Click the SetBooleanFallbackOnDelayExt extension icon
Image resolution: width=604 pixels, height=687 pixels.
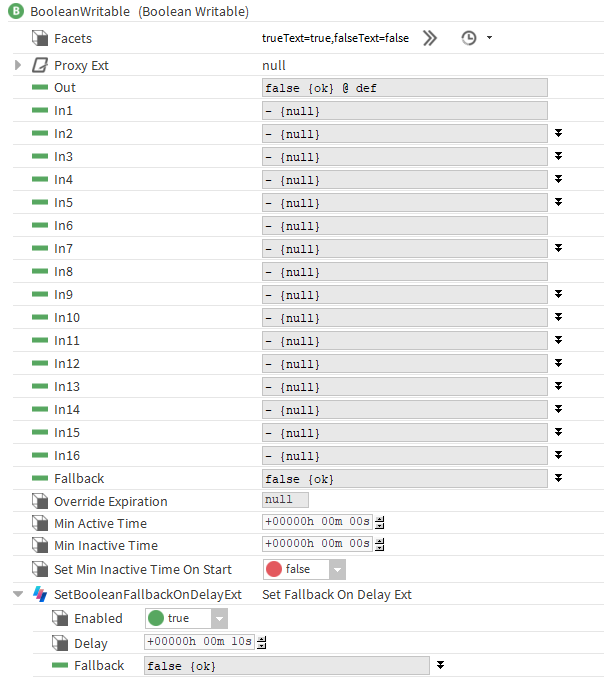coord(40,594)
